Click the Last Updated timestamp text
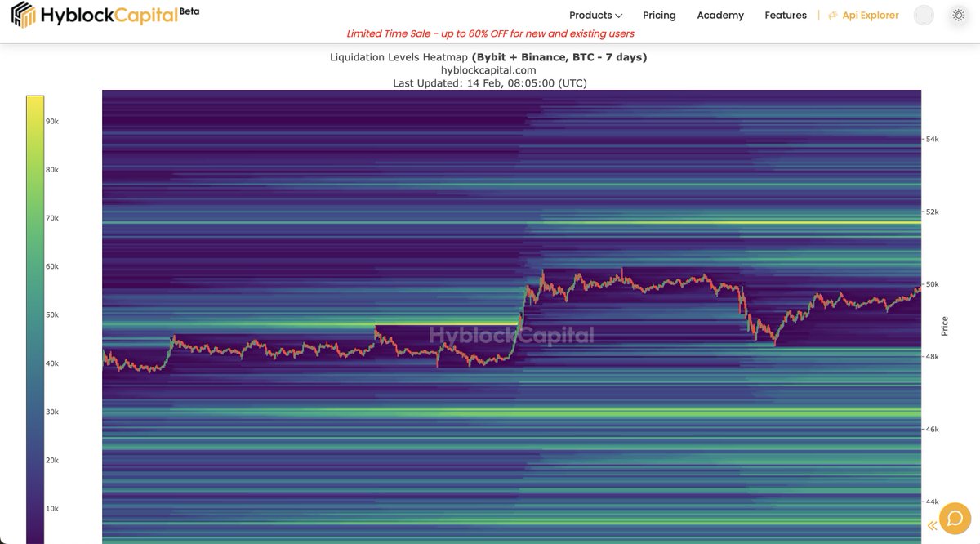The width and height of the screenshot is (980, 544). [490, 83]
